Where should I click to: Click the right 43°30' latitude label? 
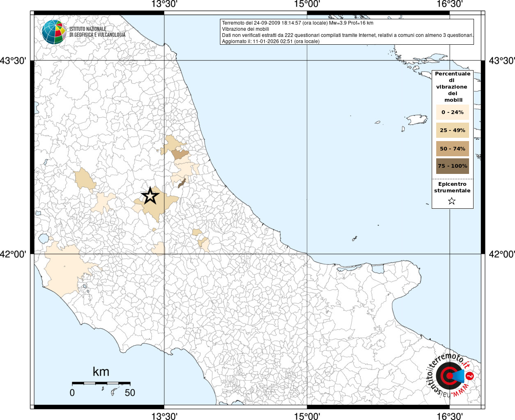[x=502, y=61]
